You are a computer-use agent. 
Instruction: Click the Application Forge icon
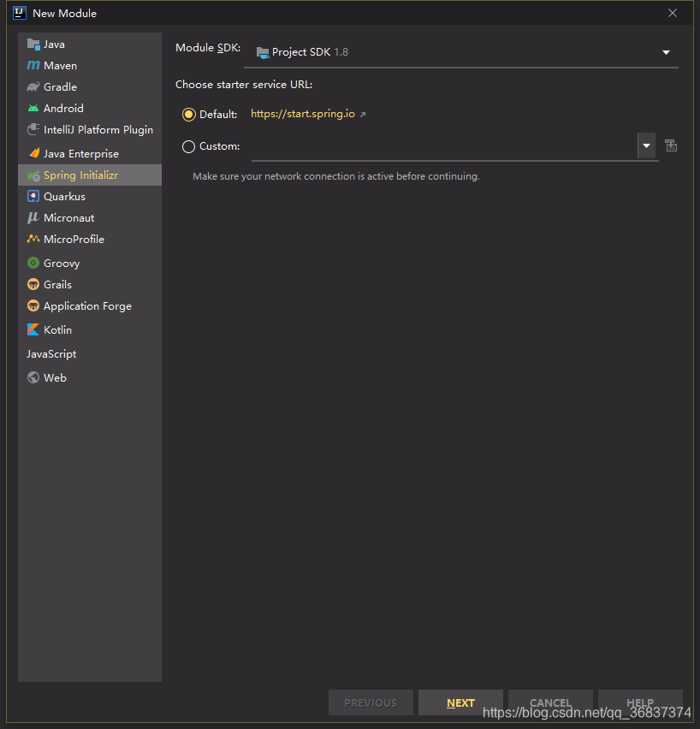[33, 305]
